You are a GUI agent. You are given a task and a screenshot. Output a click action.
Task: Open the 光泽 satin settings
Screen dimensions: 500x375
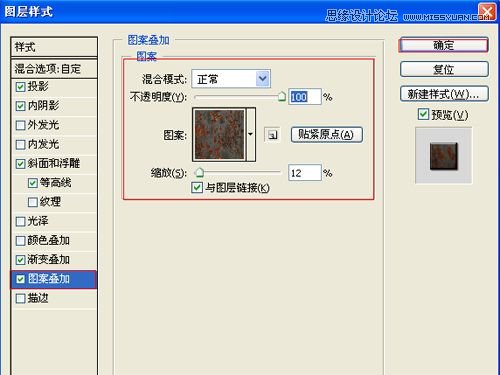[38, 221]
